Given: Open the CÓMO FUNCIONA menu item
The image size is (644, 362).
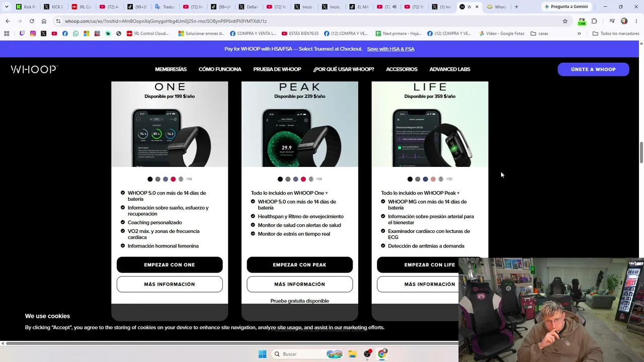Looking at the screenshot, I should (x=220, y=69).
